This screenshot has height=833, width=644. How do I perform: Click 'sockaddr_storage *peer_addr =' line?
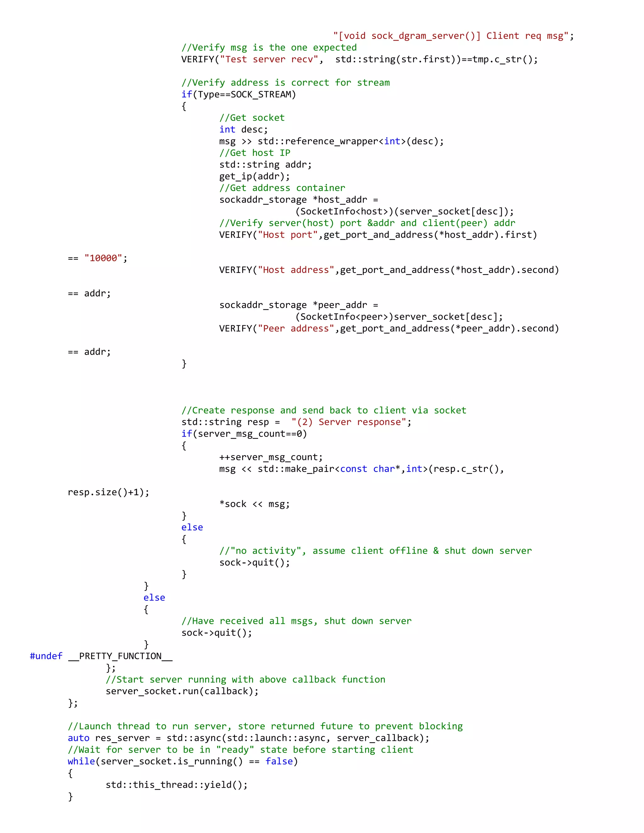pyautogui.click(x=299, y=305)
